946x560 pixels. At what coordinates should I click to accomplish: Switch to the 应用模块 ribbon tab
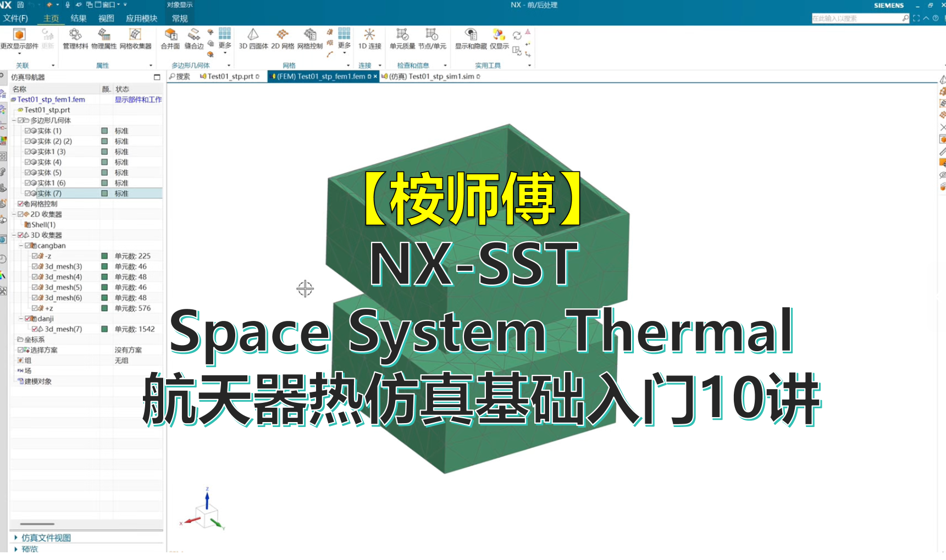point(141,18)
